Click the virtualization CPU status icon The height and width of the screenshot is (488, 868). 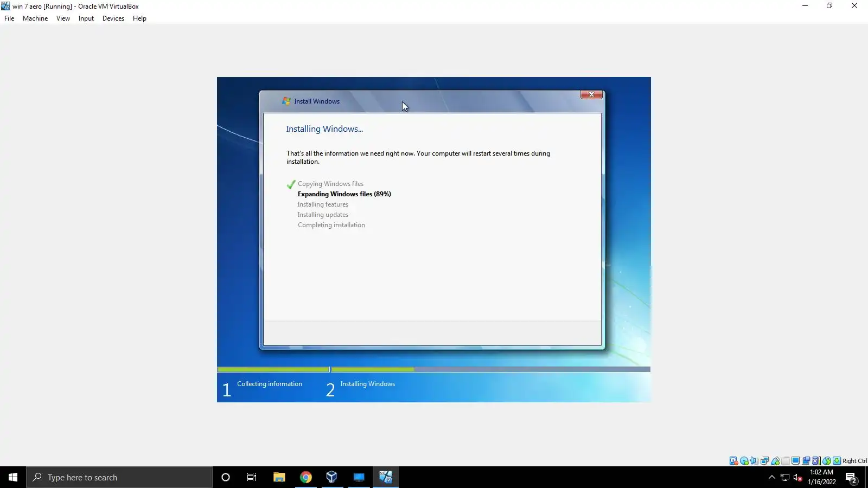click(816, 461)
